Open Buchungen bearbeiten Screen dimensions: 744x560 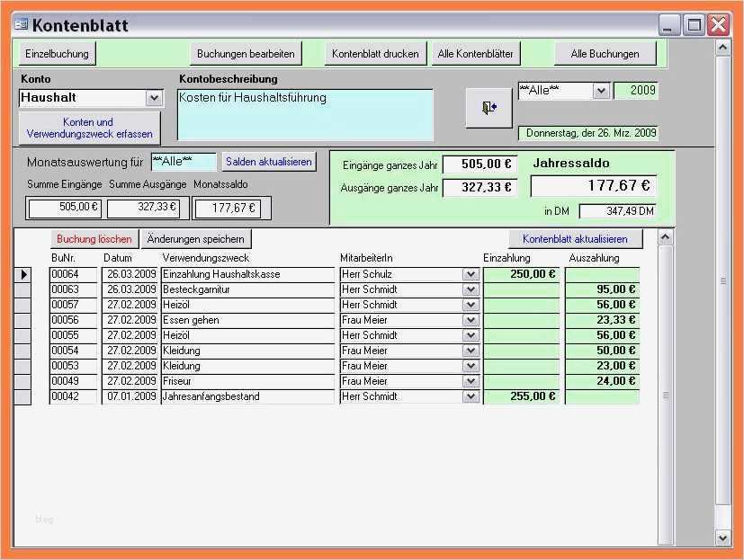tap(245, 53)
